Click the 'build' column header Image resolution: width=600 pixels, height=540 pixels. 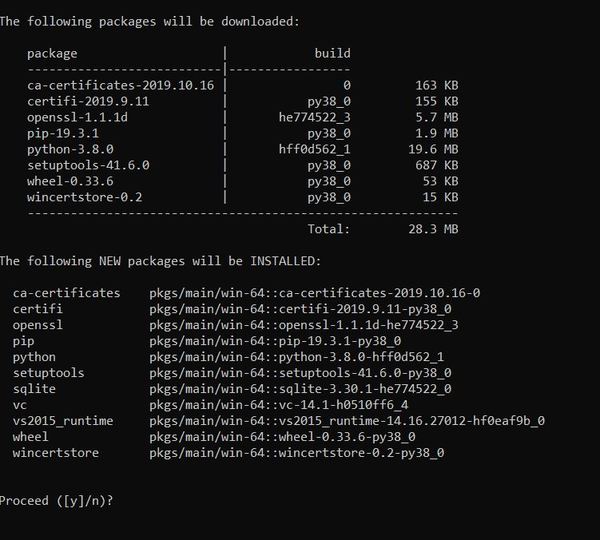(332, 53)
